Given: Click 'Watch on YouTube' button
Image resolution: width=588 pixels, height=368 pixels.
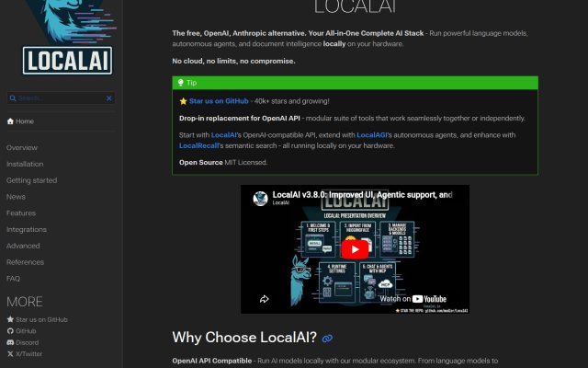Looking at the screenshot, I should coord(413,299).
